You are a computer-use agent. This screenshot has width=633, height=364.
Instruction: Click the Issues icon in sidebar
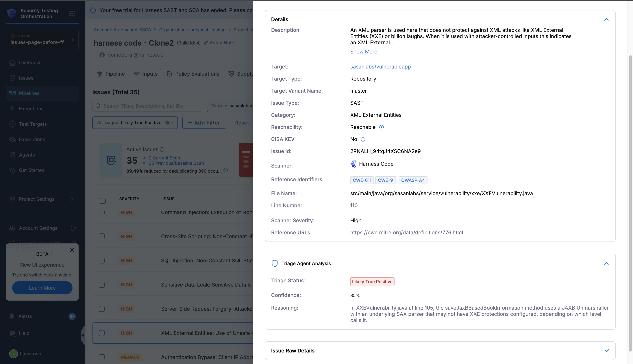pyautogui.click(x=12, y=78)
